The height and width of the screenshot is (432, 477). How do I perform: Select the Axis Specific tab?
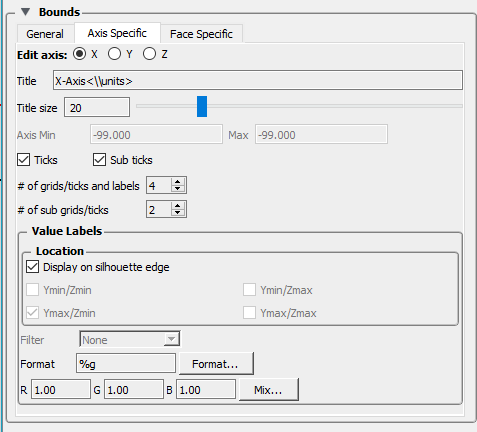click(x=117, y=33)
